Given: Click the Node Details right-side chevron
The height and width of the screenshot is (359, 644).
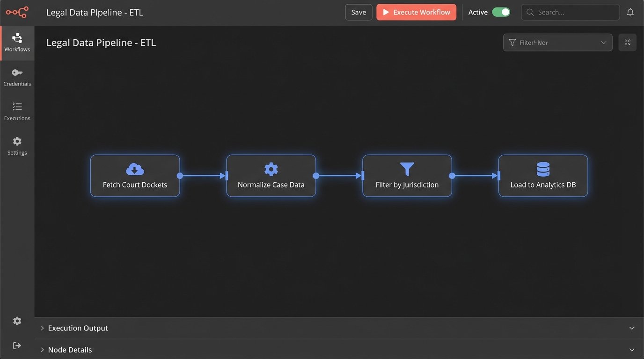Looking at the screenshot, I should [632, 350].
